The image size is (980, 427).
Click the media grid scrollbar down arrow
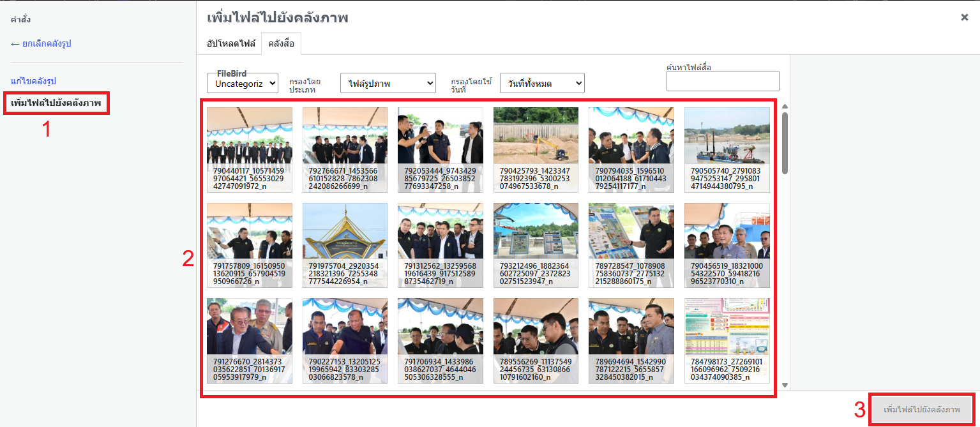pyautogui.click(x=785, y=385)
